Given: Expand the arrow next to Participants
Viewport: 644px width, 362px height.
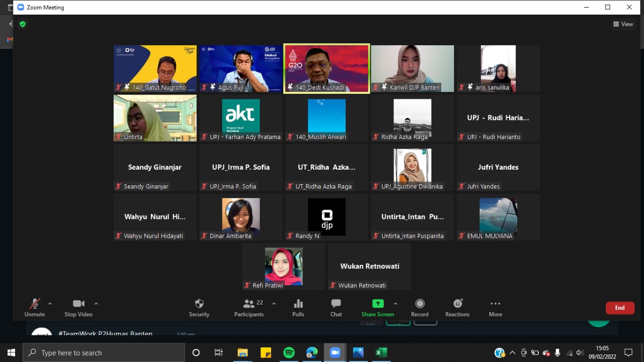Looking at the screenshot, I should [x=274, y=304].
